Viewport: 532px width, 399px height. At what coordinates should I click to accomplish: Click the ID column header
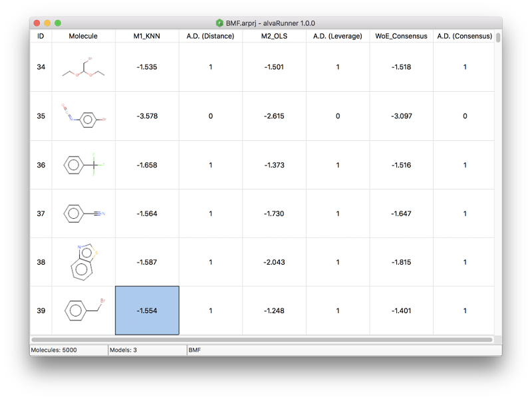pos(41,36)
